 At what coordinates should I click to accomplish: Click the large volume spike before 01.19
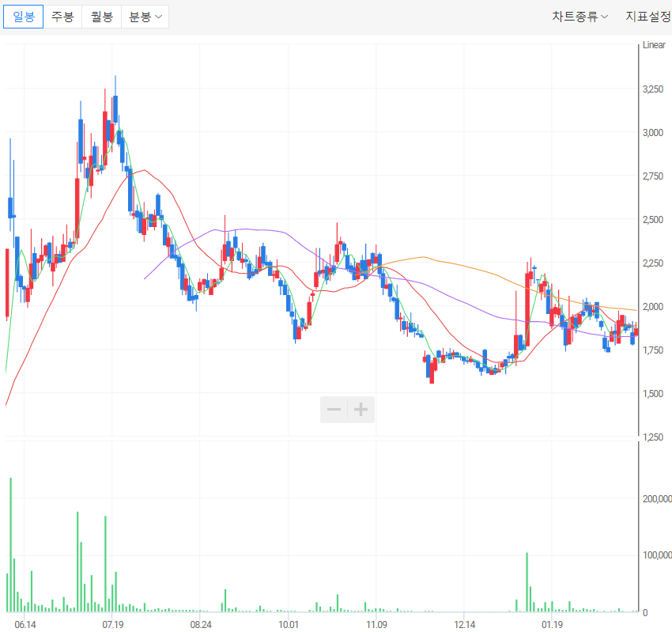pyautogui.click(x=527, y=582)
